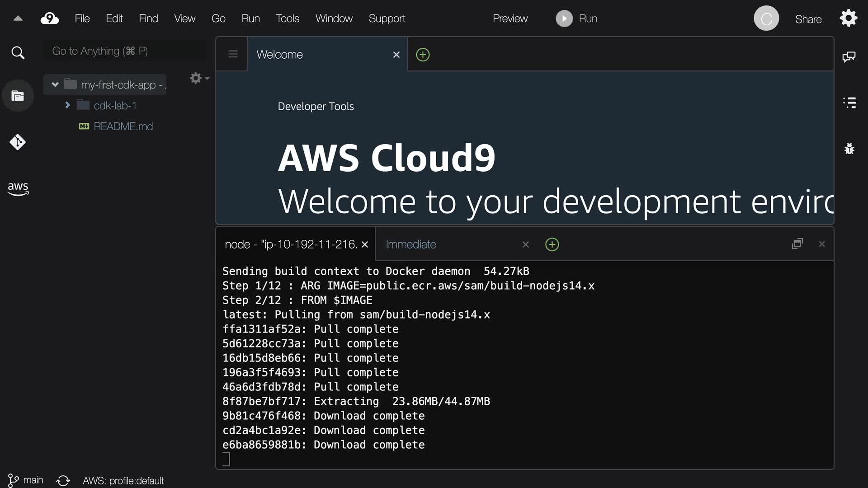Open the Outline panel icon

click(849, 103)
